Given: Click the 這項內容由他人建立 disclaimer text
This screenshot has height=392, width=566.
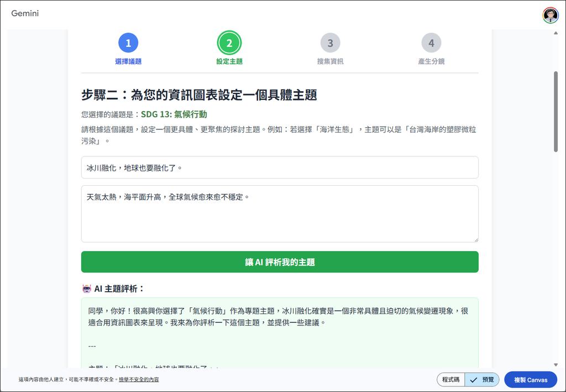Looking at the screenshot, I should (69, 379).
